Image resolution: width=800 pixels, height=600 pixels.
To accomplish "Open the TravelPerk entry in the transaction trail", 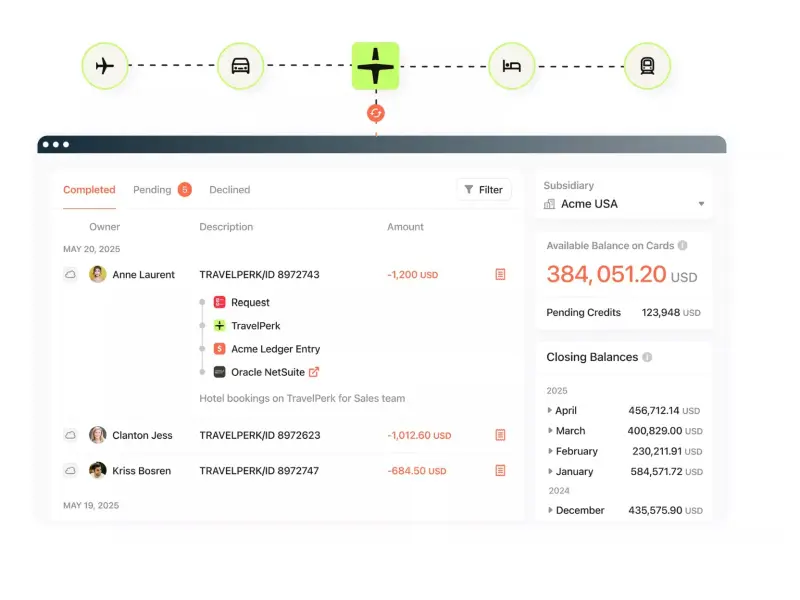I will (x=255, y=325).
